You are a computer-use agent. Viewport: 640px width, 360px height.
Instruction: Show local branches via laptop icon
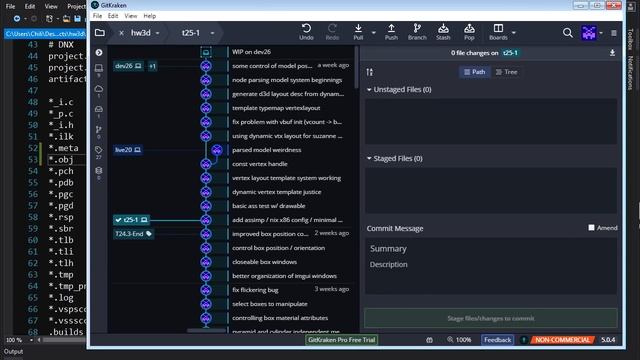point(99,68)
